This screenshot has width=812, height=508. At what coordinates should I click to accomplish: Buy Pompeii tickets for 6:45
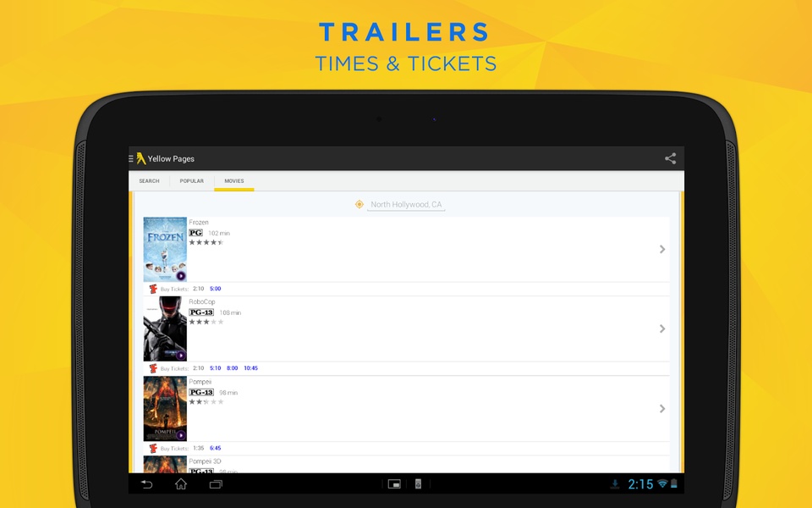click(216, 448)
